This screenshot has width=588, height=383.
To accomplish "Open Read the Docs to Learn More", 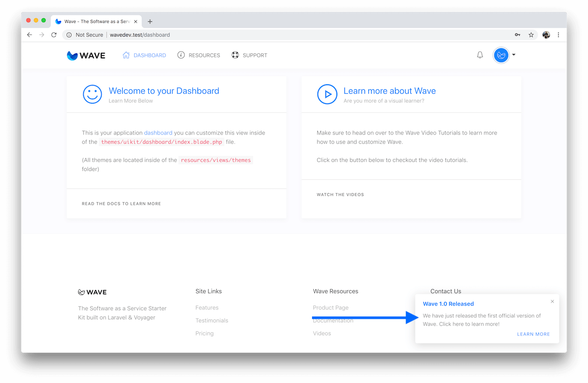I will pyautogui.click(x=121, y=204).
